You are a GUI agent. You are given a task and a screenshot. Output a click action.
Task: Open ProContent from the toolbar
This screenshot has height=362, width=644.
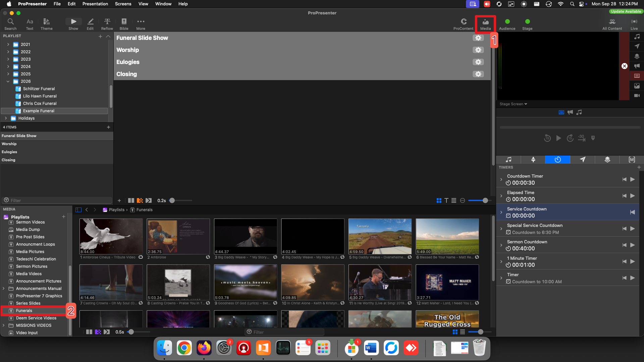click(x=464, y=24)
